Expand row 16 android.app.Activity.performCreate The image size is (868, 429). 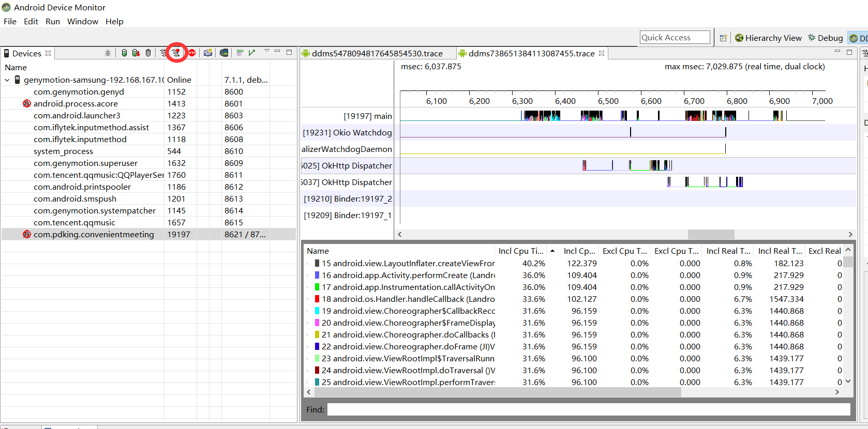pos(307,275)
